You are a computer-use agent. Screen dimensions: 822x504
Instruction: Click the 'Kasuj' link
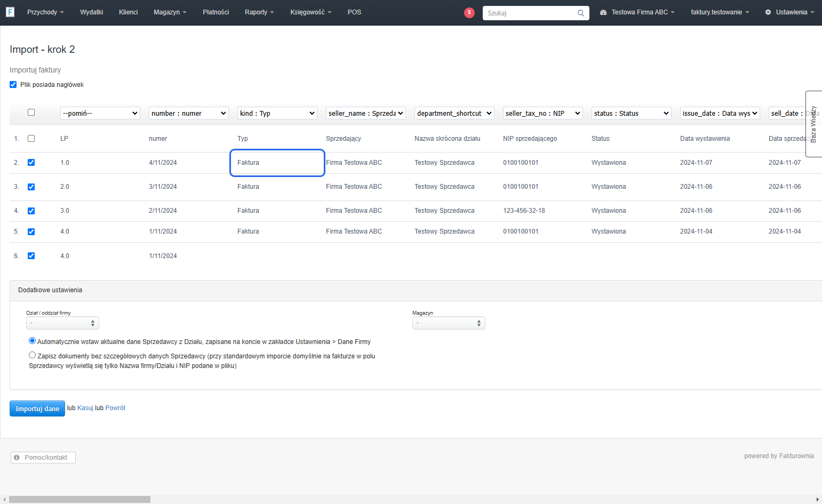pos(85,408)
